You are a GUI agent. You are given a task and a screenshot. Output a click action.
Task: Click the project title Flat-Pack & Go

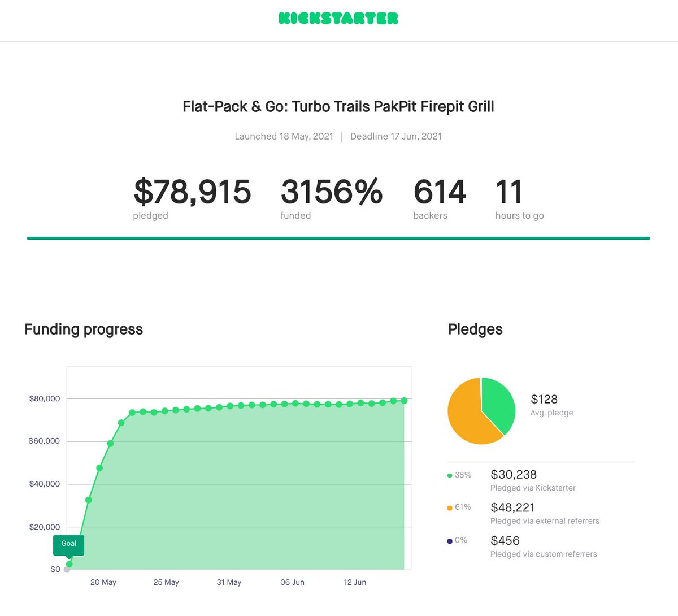click(338, 107)
